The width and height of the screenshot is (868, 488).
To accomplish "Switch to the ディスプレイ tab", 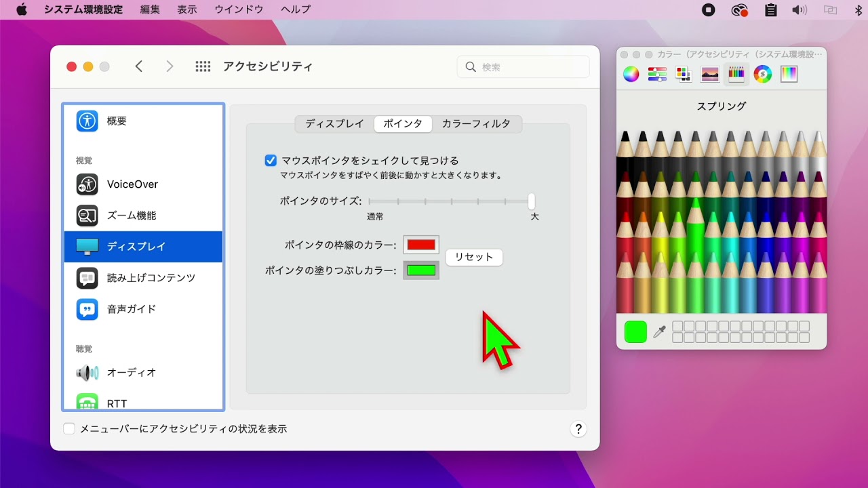I will 334,123.
